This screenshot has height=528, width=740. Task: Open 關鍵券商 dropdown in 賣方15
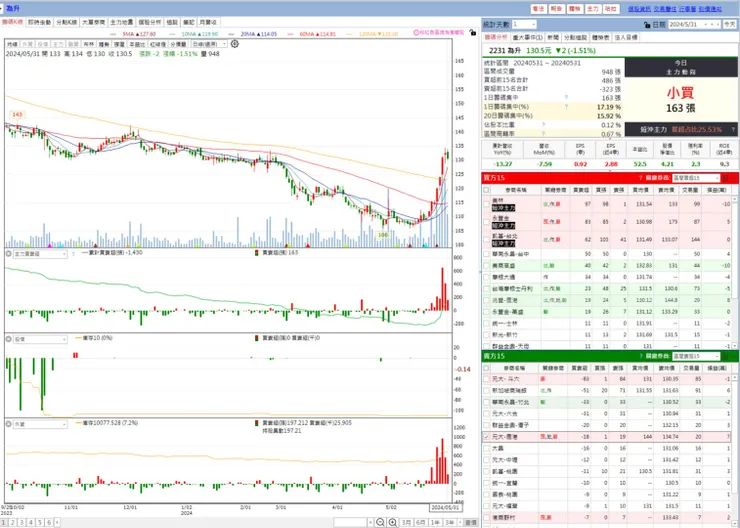696,356
